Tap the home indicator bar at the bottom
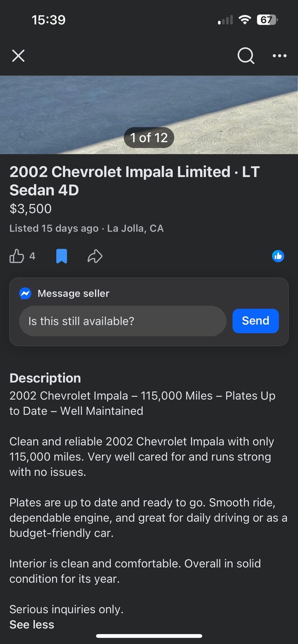The image size is (298, 644). [x=149, y=636]
